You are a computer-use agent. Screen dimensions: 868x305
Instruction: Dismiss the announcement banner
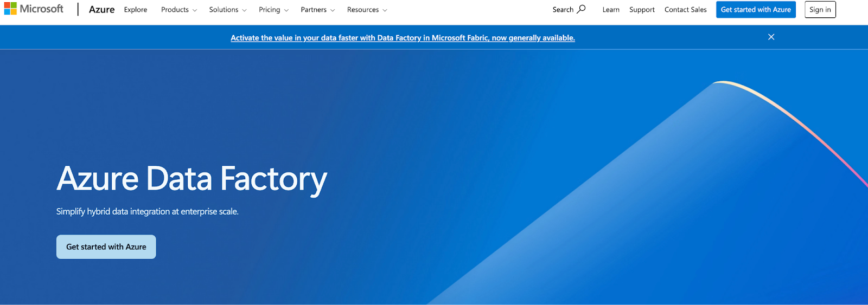click(x=771, y=37)
